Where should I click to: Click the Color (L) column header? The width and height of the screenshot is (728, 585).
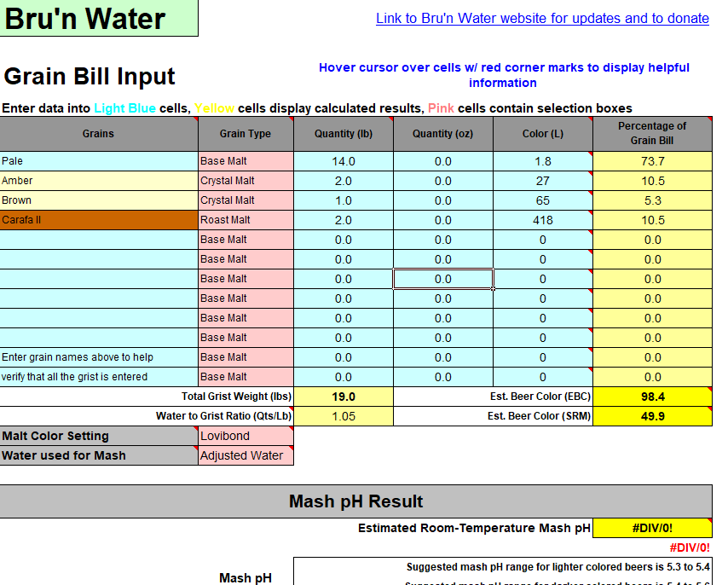(x=543, y=134)
